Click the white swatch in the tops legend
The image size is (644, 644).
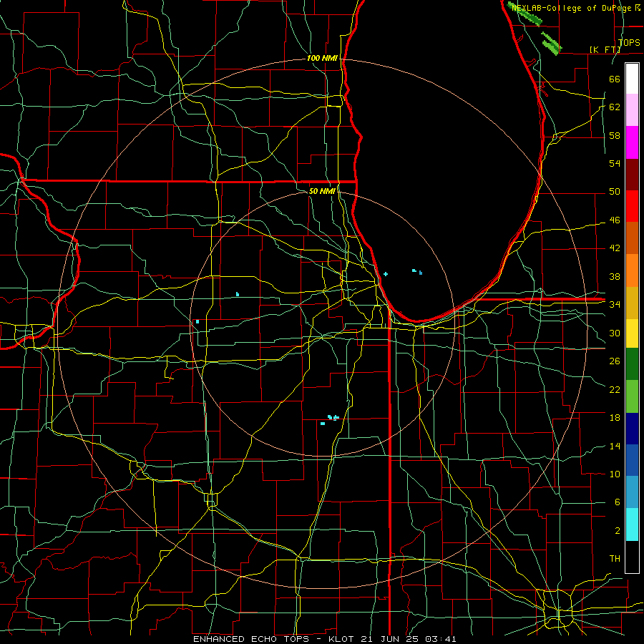tap(632, 79)
